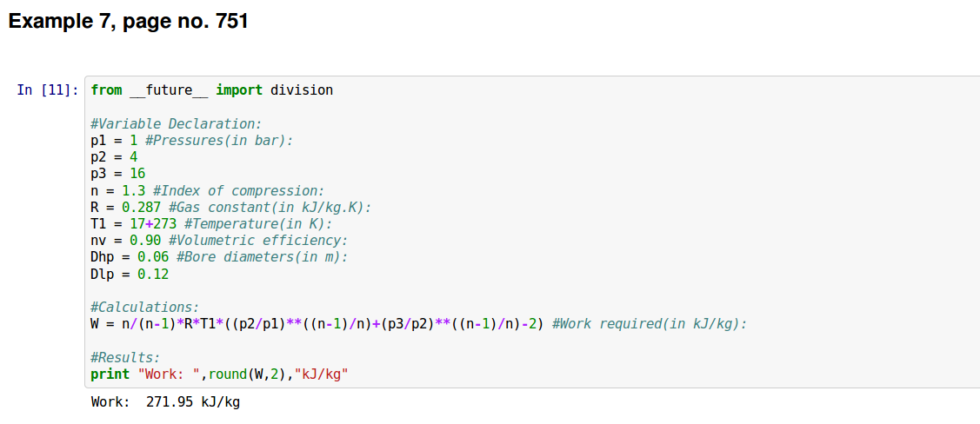Click the "#Work required(in kJ/kg):" comment

click(650, 324)
